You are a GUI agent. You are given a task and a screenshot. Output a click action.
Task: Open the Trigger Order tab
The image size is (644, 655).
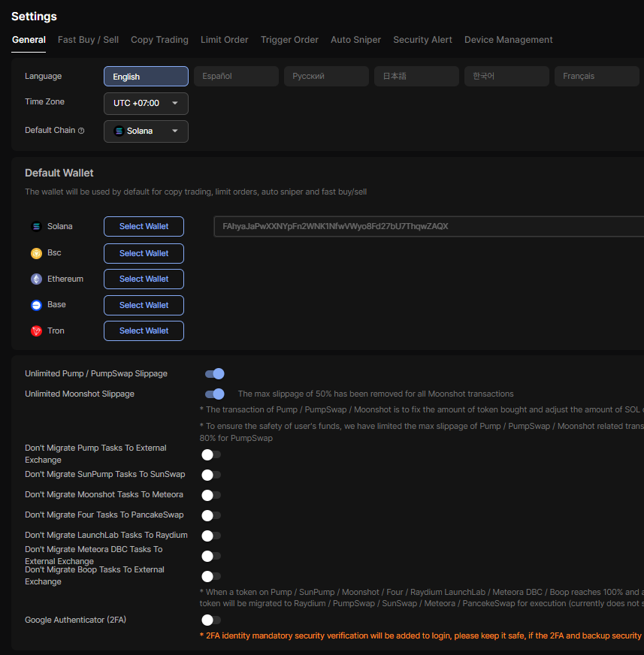point(289,40)
